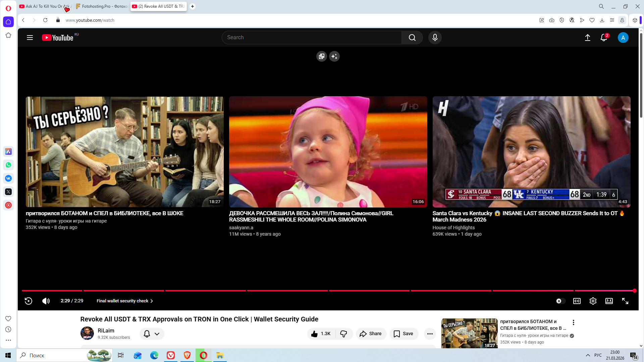The height and width of the screenshot is (362, 644).
Task: Expand notification bell options for RiLaim
Action: click(152, 334)
